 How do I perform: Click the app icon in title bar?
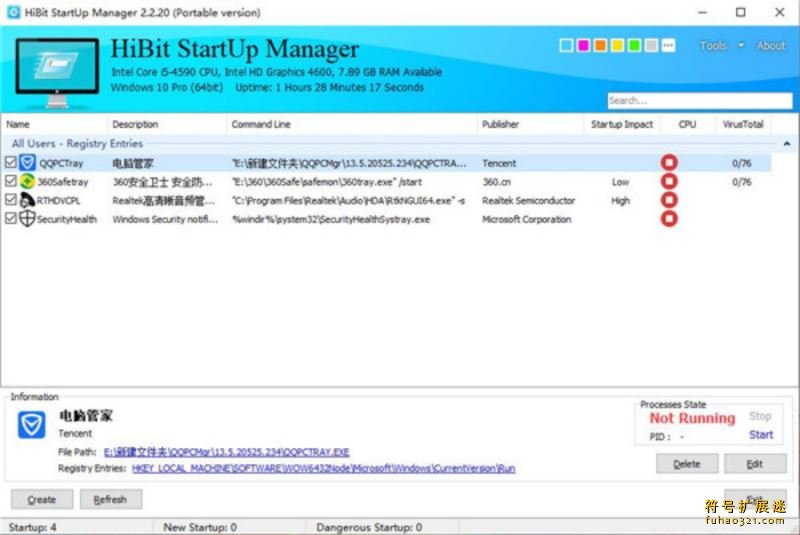[x=14, y=12]
